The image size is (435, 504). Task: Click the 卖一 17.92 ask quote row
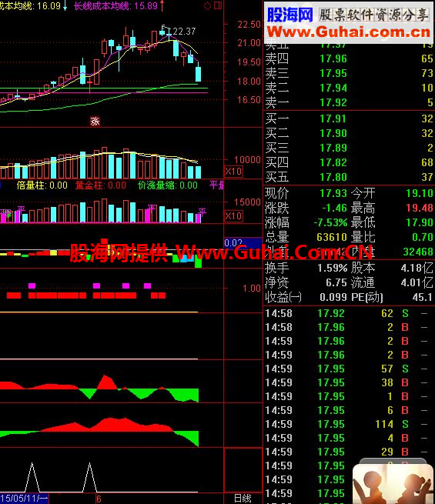click(349, 103)
